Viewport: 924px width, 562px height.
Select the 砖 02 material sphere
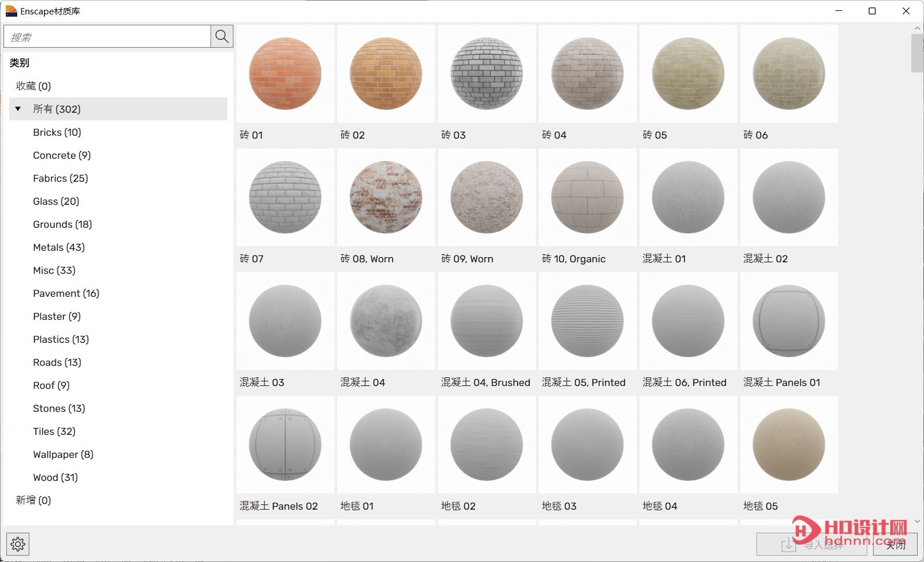pyautogui.click(x=386, y=74)
